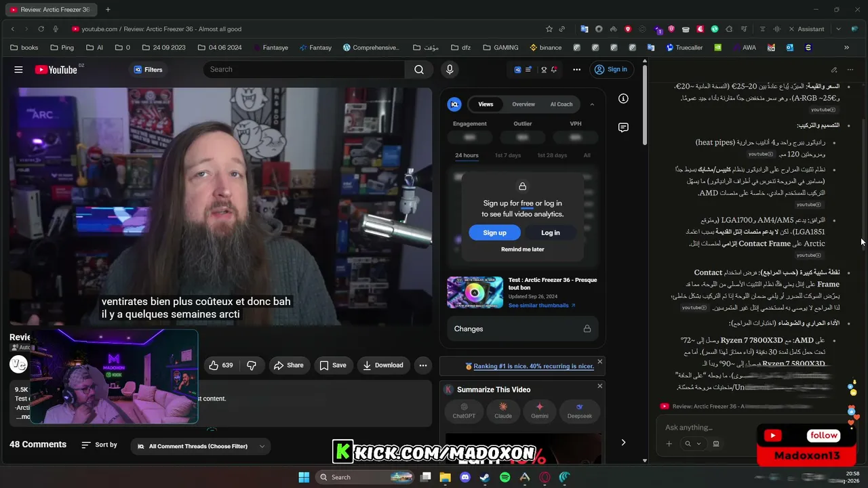
Task: Click the Sign up button
Action: 494,232
